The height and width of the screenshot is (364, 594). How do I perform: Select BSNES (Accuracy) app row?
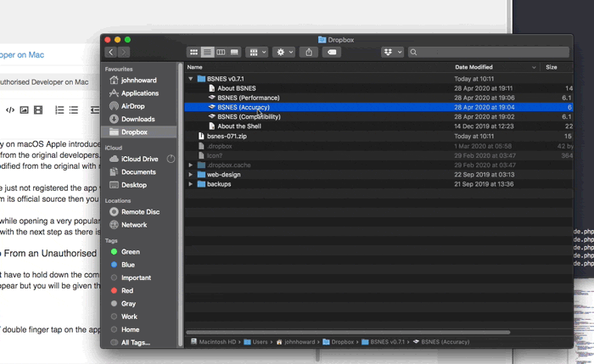378,107
